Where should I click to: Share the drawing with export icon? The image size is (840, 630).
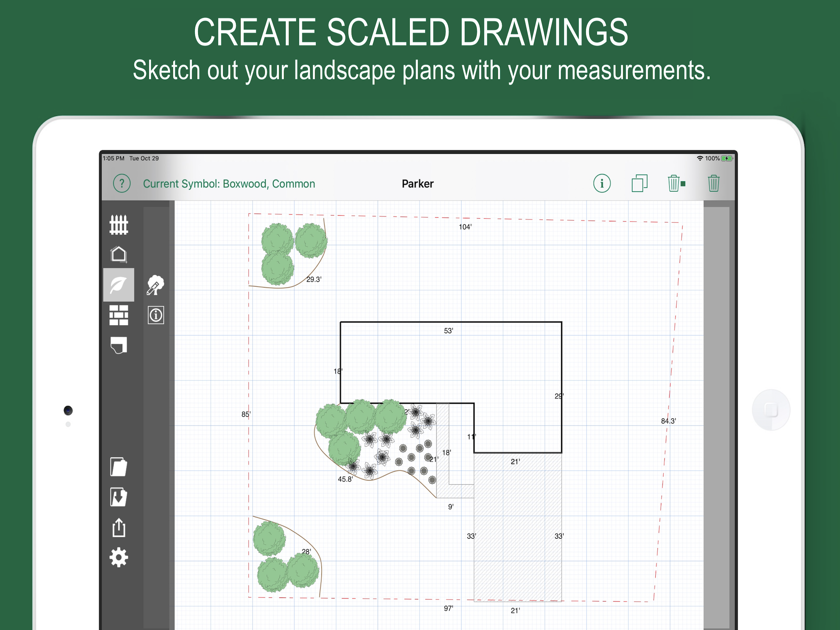[119, 528]
